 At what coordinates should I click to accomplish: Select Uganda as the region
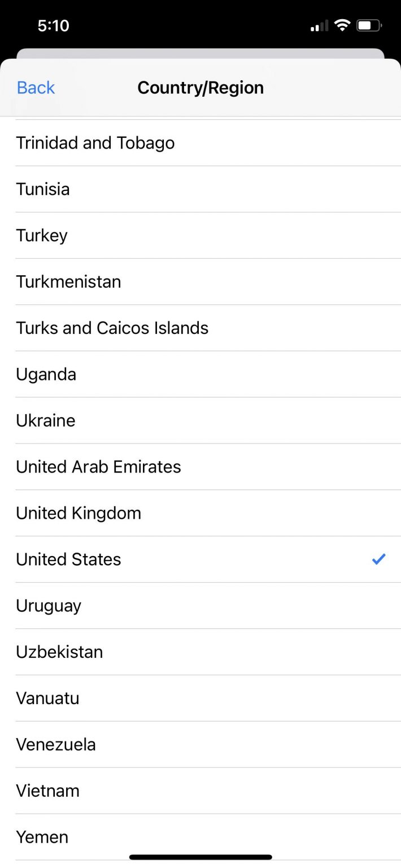click(46, 374)
